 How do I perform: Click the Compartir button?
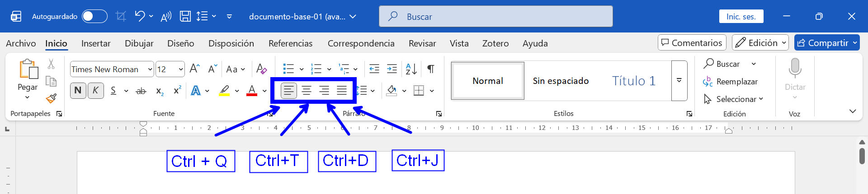pyautogui.click(x=827, y=42)
